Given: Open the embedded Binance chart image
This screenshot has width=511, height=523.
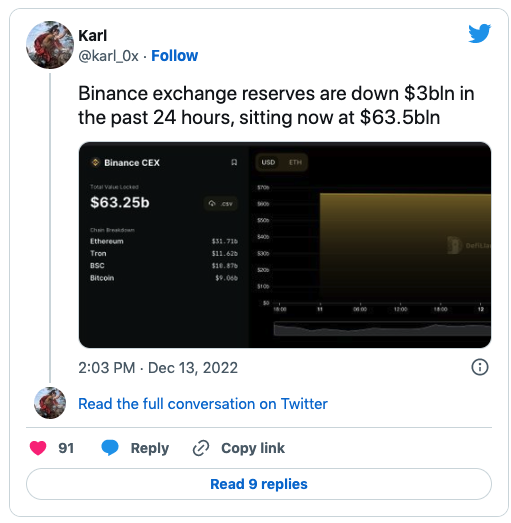Looking at the screenshot, I should point(285,245).
